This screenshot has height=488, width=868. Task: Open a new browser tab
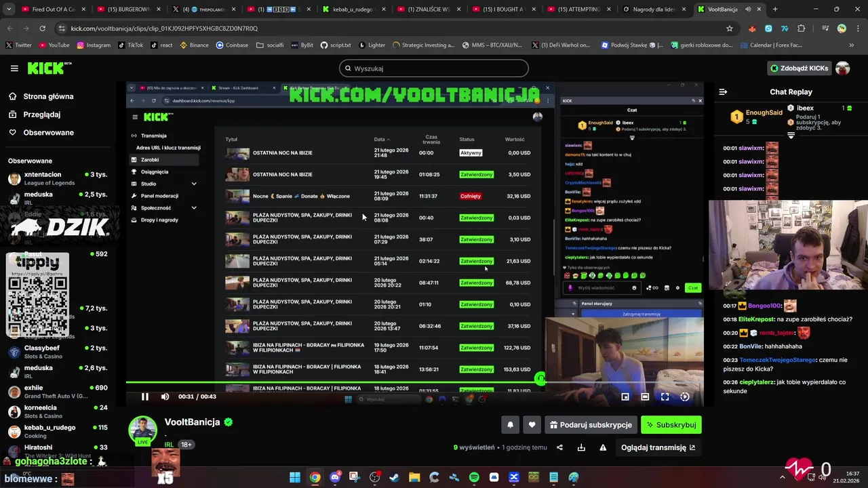(775, 9)
